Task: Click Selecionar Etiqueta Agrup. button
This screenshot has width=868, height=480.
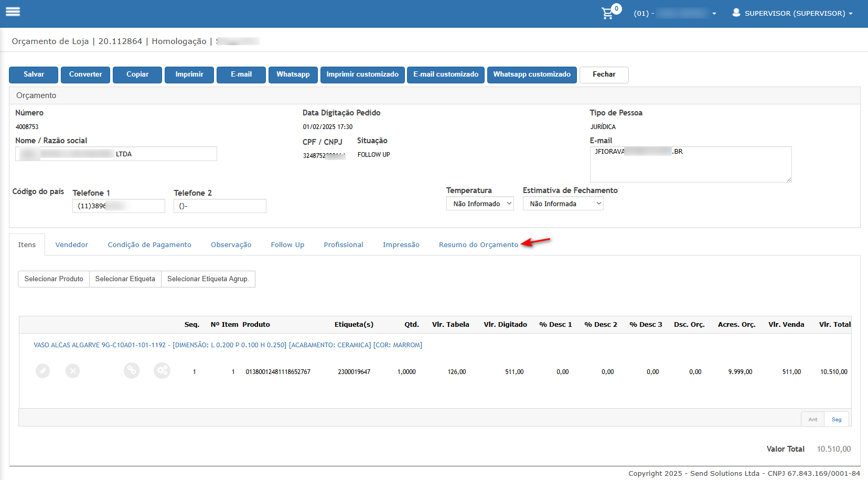Action: coord(208,279)
